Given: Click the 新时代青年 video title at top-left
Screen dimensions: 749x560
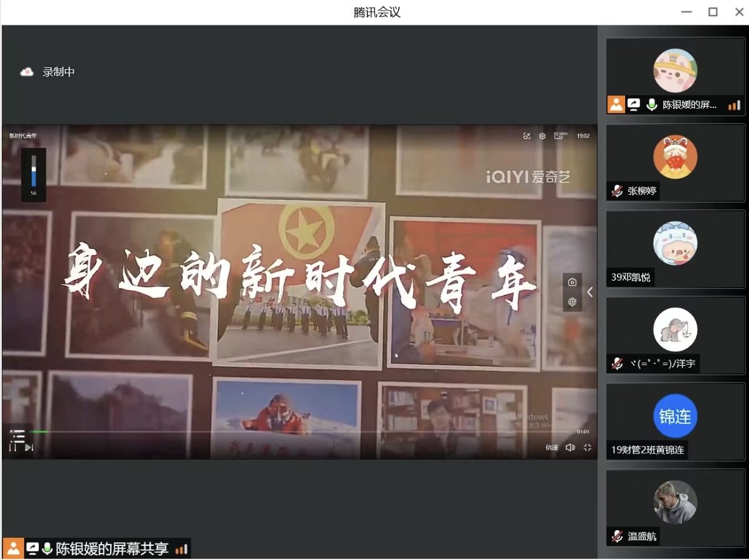Looking at the screenshot, I should click(23, 136).
